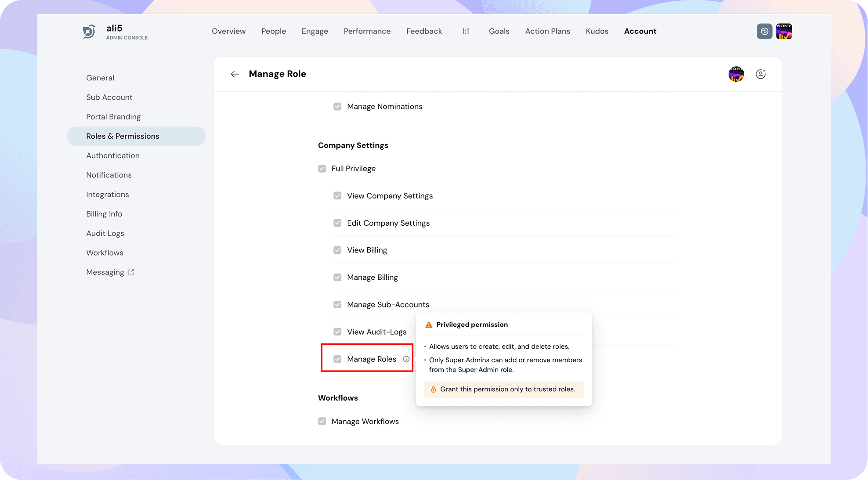Go back using the arrow beside Manage Role
Screen dimensions: 868x480
pos(235,74)
